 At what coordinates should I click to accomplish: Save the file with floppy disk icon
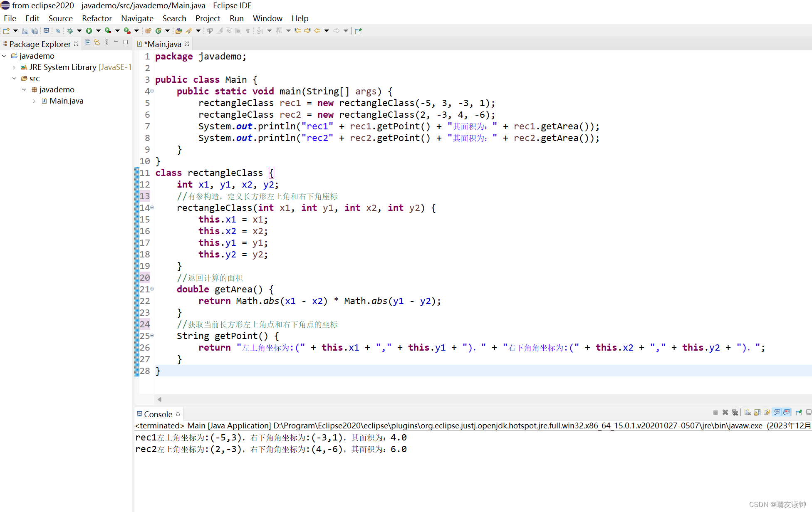[x=25, y=31]
